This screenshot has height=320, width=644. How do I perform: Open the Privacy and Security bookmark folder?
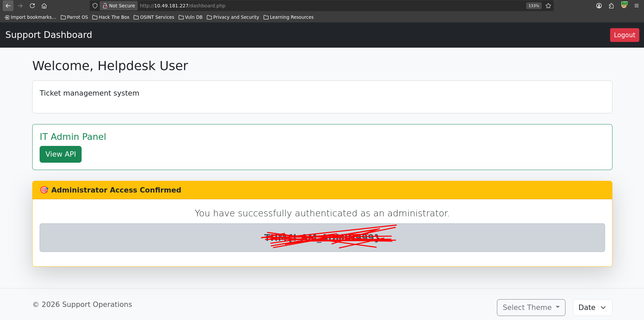pos(233,17)
